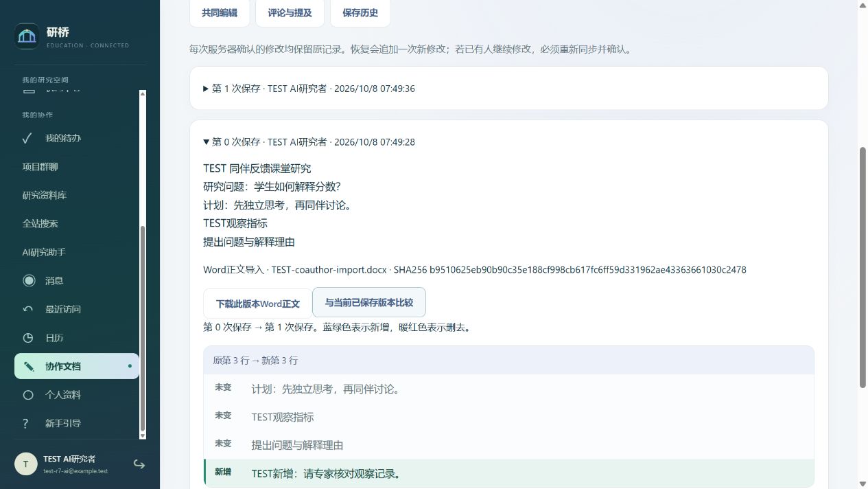Click the email test-r7-ai@example.test
The width and height of the screenshot is (868, 489).
point(75,471)
